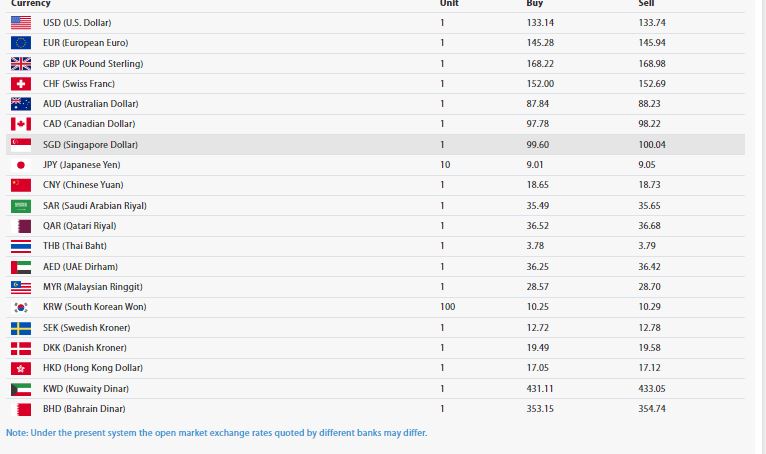Screen dimensions: 766x454
Task: Click the USD buy rate 133.14
Action: (540, 22)
